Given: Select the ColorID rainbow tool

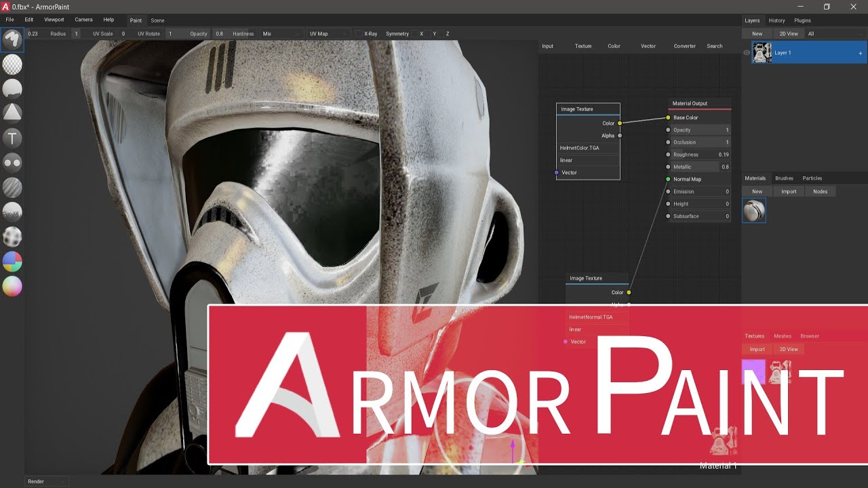Looking at the screenshot, I should [x=12, y=262].
